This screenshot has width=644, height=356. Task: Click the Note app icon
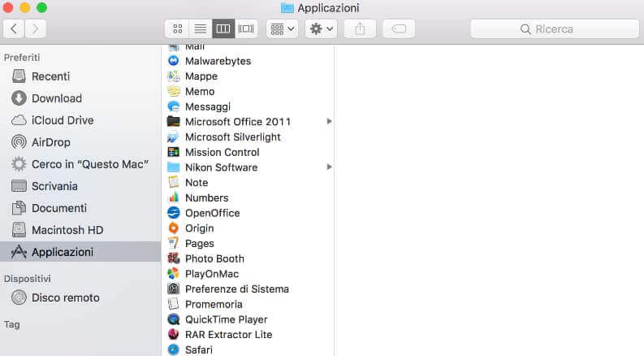174,183
